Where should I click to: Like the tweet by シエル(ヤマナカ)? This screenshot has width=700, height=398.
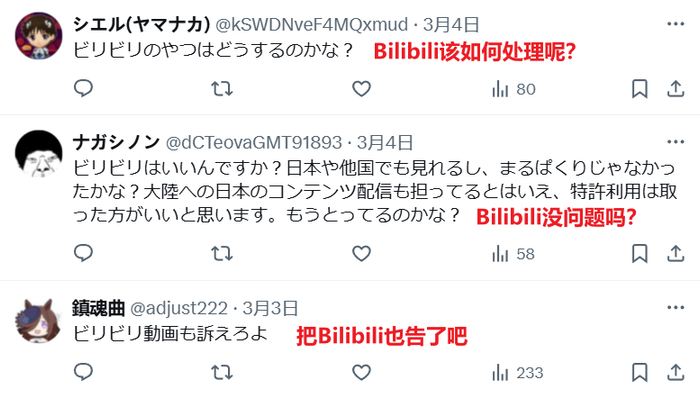pos(361,89)
